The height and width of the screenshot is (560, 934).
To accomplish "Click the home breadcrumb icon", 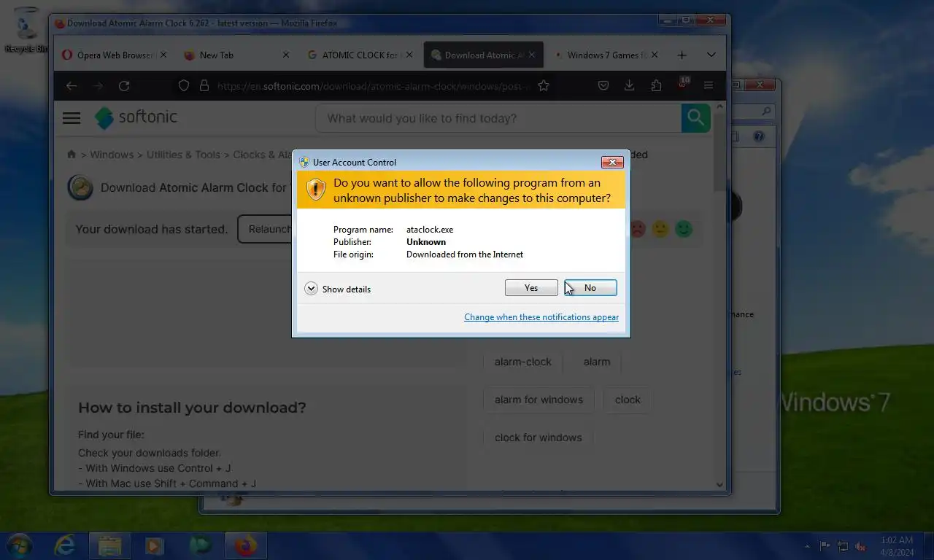I will 72,155.
